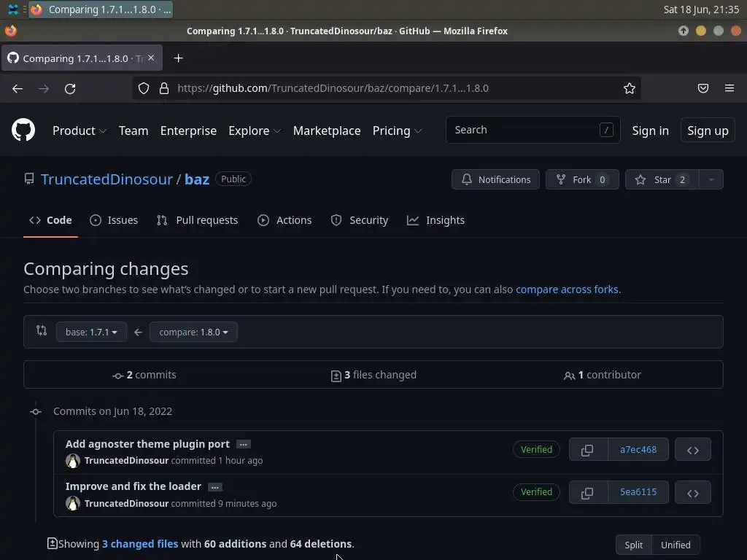
Task: Click the padlock site info icon
Action: click(x=164, y=88)
